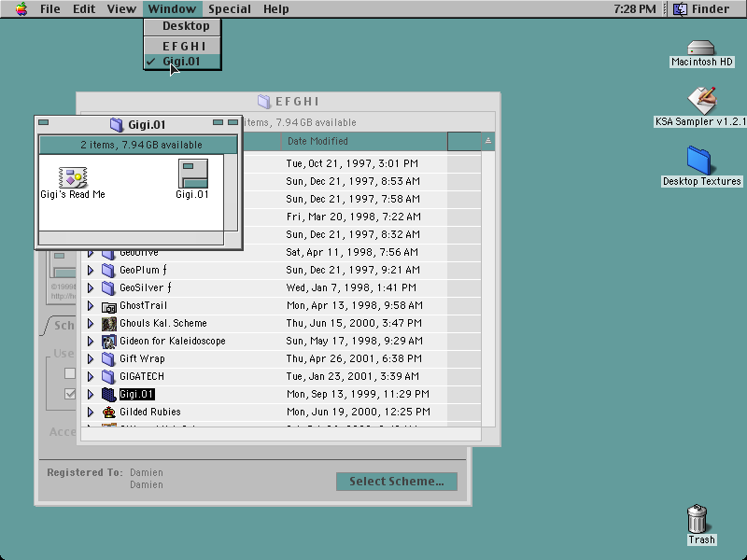Select the Desktop Textures folder icon
The width and height of the screenshot is (747, 560).
pos(699,161)
